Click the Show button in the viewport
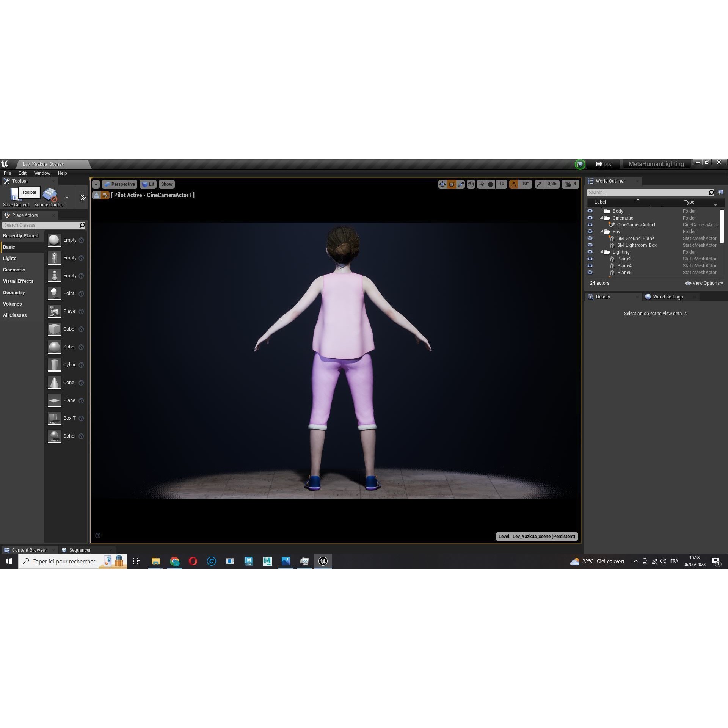This screenshot has height=728, width=728. click(166, 184)
